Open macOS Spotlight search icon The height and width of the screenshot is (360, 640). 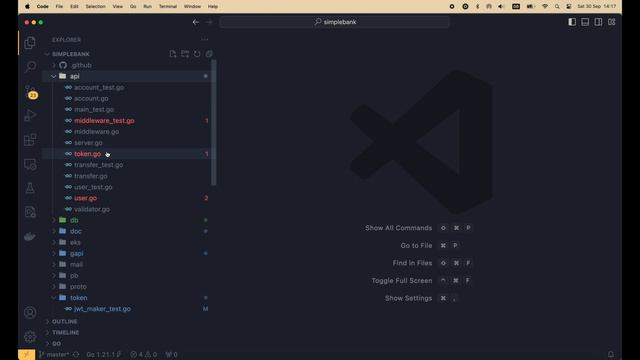tap(557, 7)
